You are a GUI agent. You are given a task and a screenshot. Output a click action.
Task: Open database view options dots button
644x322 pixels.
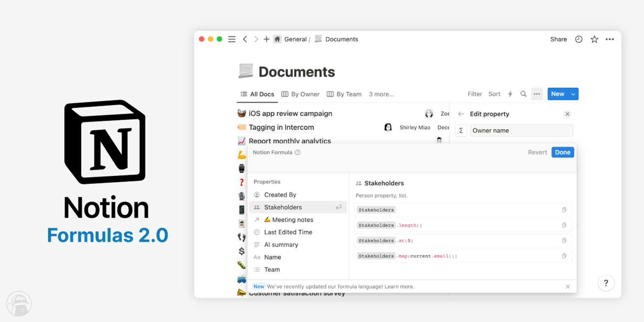[x=537, y=94]
